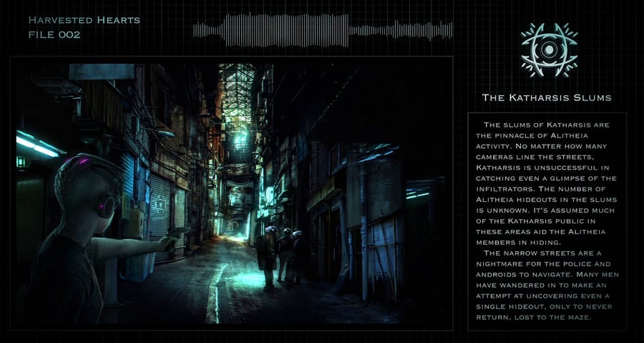This screenshot has height=343, width=644.
Task: Click the quieter right section of waveform
Action: 401,30
